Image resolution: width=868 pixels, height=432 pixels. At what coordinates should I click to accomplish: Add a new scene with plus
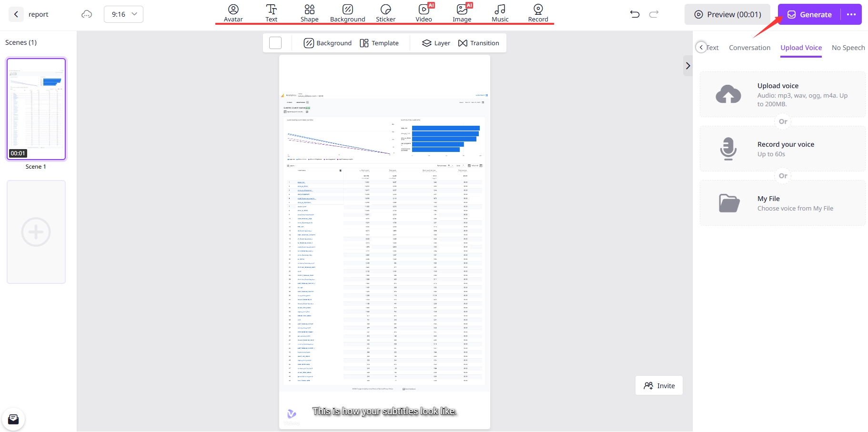pyautogui.click(x=36, y=232)
